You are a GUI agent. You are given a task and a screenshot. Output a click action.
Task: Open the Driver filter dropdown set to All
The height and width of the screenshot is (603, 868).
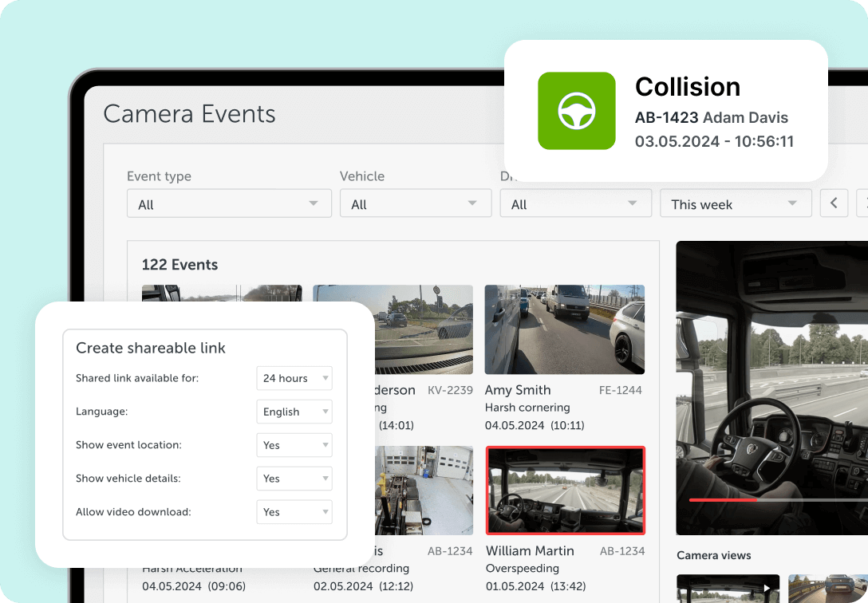pyautogui.click(x=576, y=203)
